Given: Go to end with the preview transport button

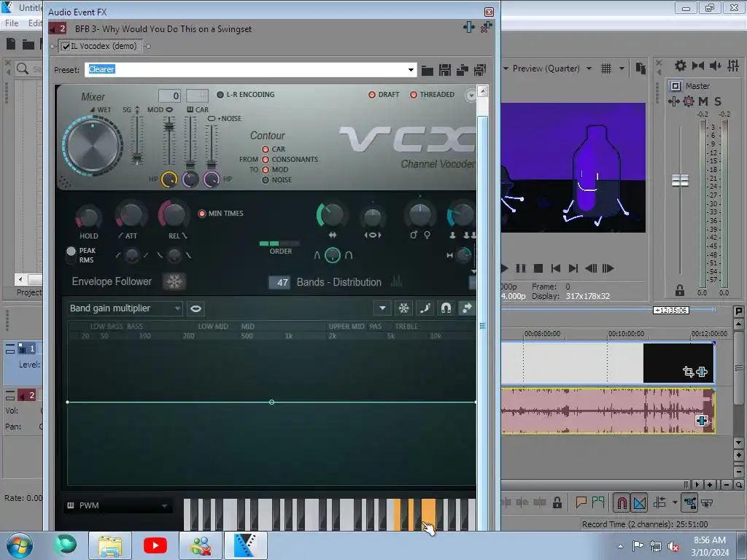Looking at the screenshot, I should [x=573, y=268].
